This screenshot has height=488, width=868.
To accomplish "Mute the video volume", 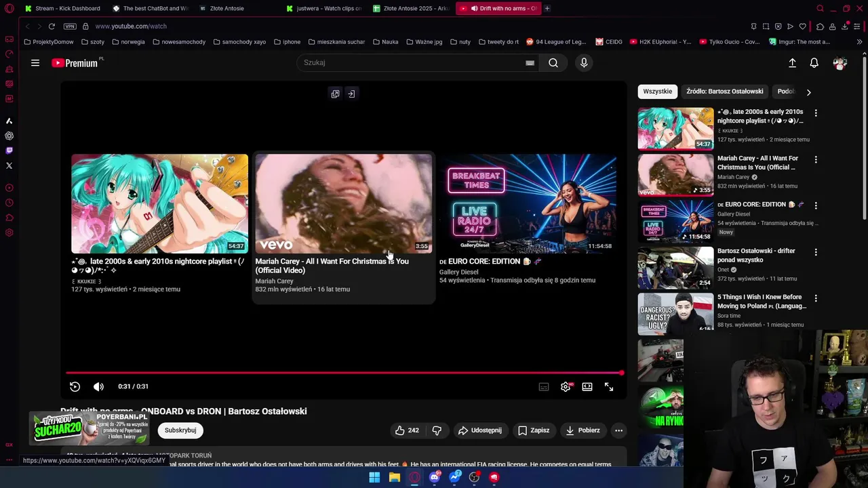I will (x=98, y=386).
